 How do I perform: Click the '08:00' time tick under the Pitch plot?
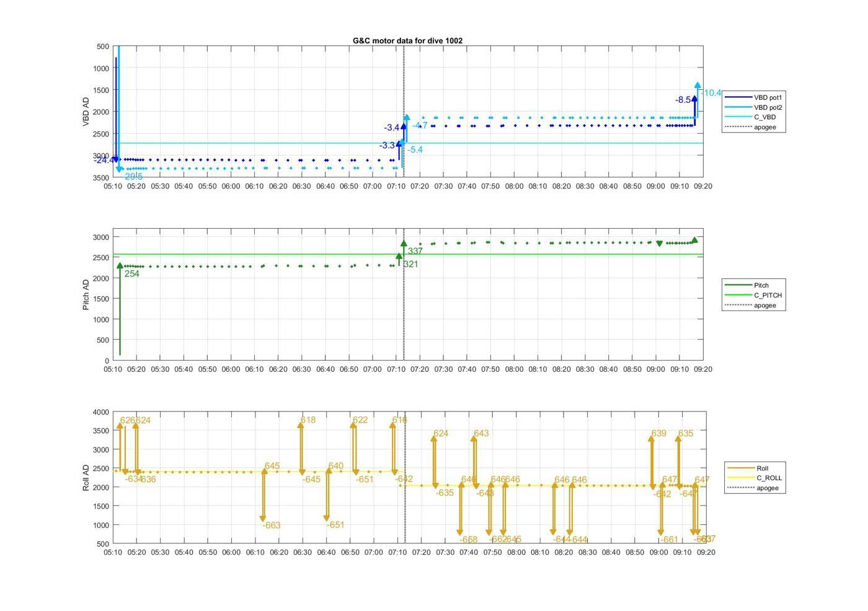click(514, 369)
